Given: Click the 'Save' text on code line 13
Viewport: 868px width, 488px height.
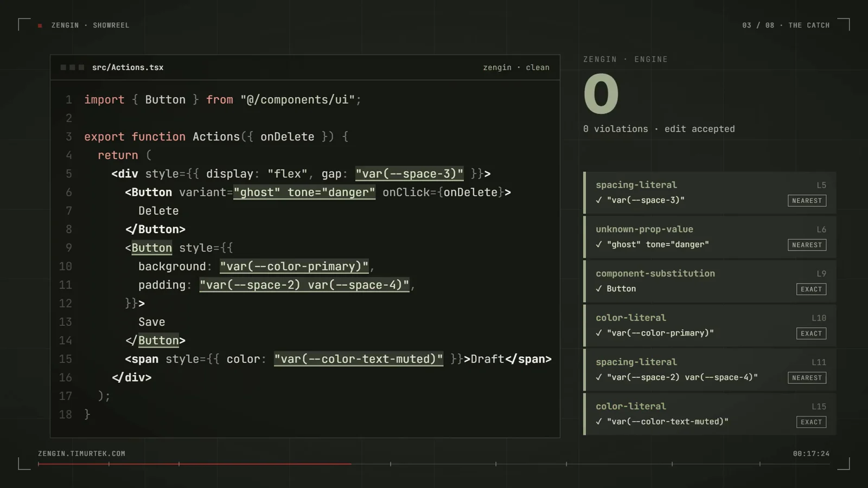Looking at the screenshot, I should point(152,322).
